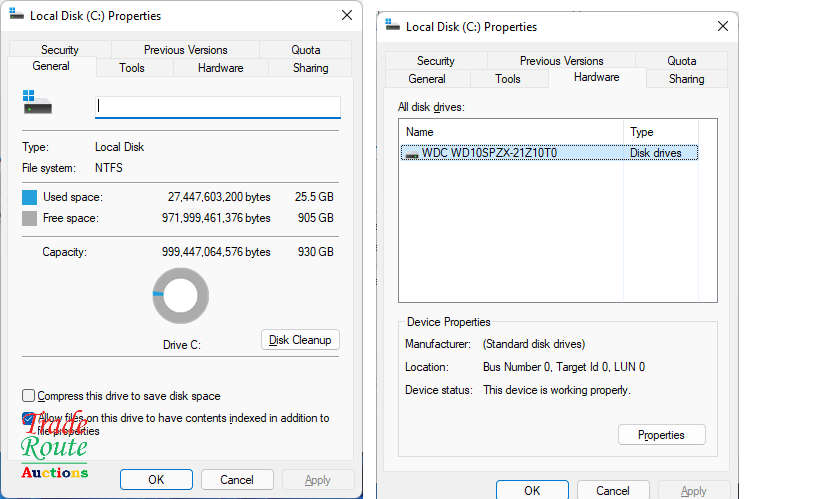The width and height of the screenshot is (819, 499).
Task: Open device Properties button in Hardware tab
Action: [x=661, y=435]
